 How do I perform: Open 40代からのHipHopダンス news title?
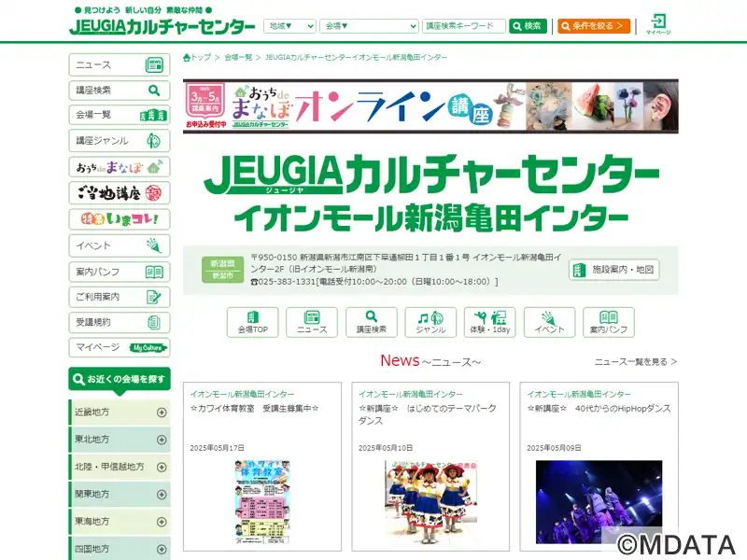point(599,409)
